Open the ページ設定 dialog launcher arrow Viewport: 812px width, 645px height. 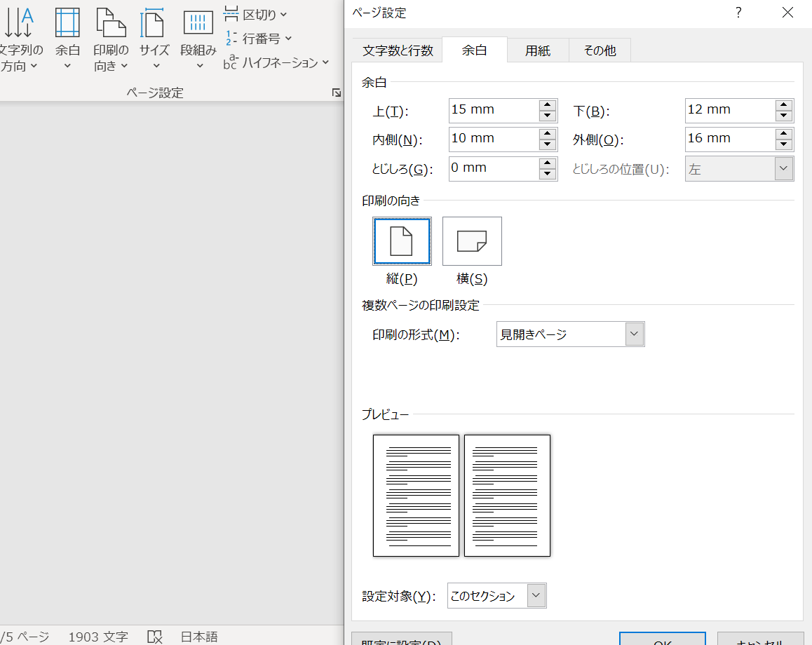tap(337, 92)
